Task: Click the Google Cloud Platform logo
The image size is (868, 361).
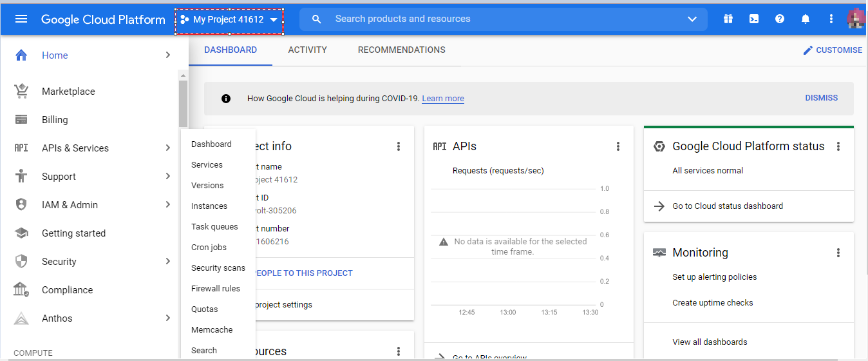Action: tap(103, 19)
